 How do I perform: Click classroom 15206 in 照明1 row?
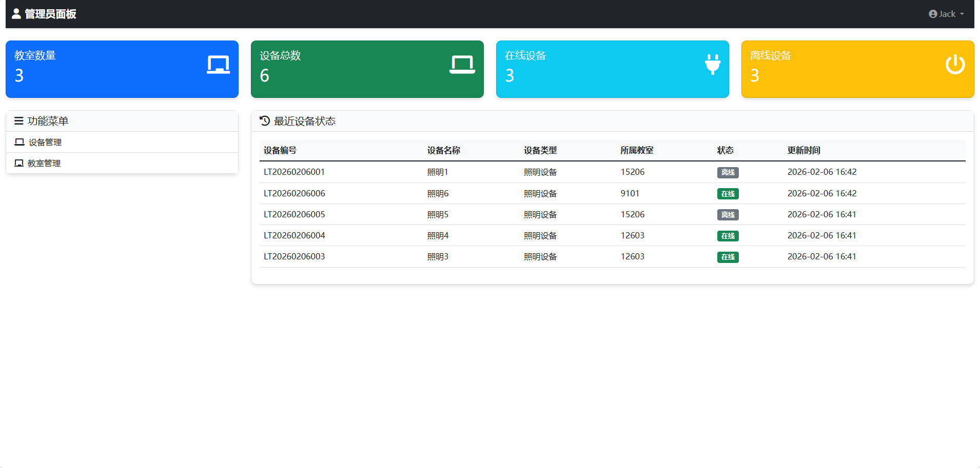click(633, 172)
